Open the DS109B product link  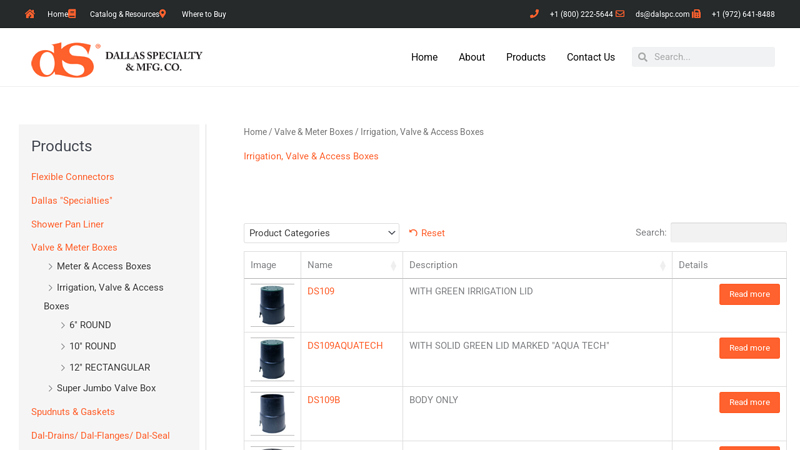click(323, 400)
